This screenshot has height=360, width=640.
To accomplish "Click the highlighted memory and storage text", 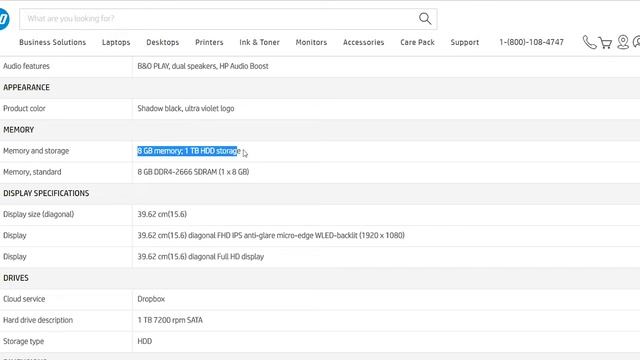I will tap(189, 151).
